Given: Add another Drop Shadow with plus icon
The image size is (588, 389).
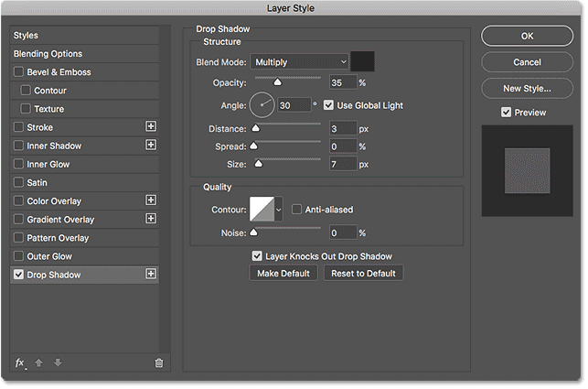Looking at the screenshot, I should pos(151,274).
